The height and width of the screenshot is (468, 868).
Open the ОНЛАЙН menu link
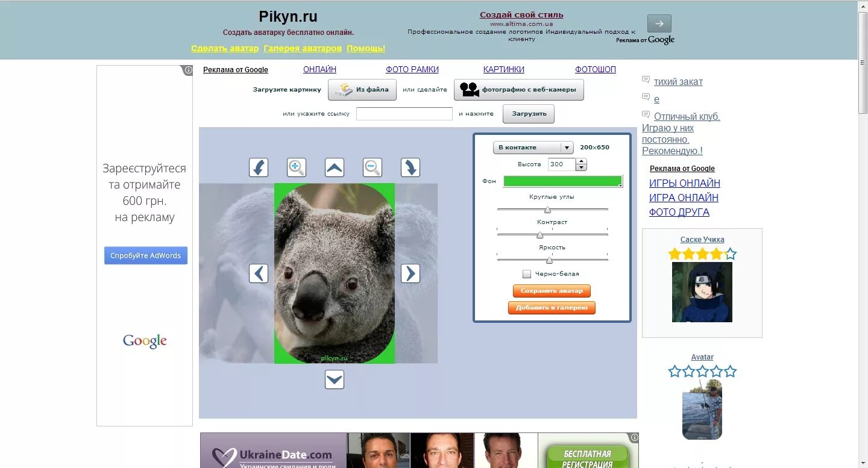(319, 69)
